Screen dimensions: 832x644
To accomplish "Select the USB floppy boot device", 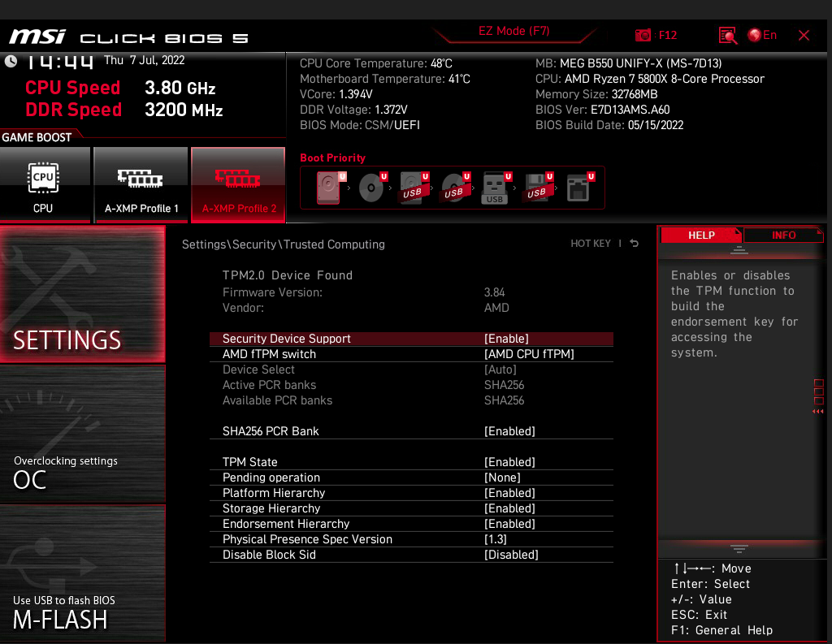I will pyautogui.click(x=538, y=188).
